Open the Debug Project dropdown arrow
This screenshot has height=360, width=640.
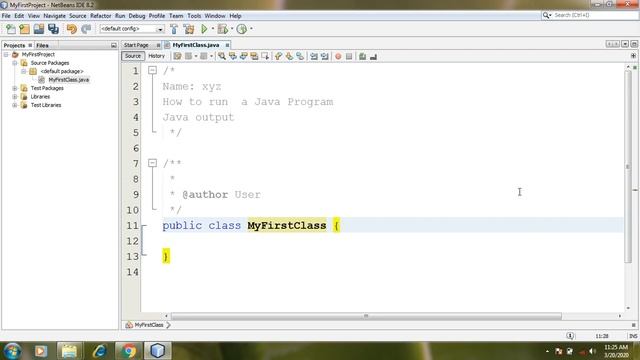pyautogui.click(x=232, y=29)
